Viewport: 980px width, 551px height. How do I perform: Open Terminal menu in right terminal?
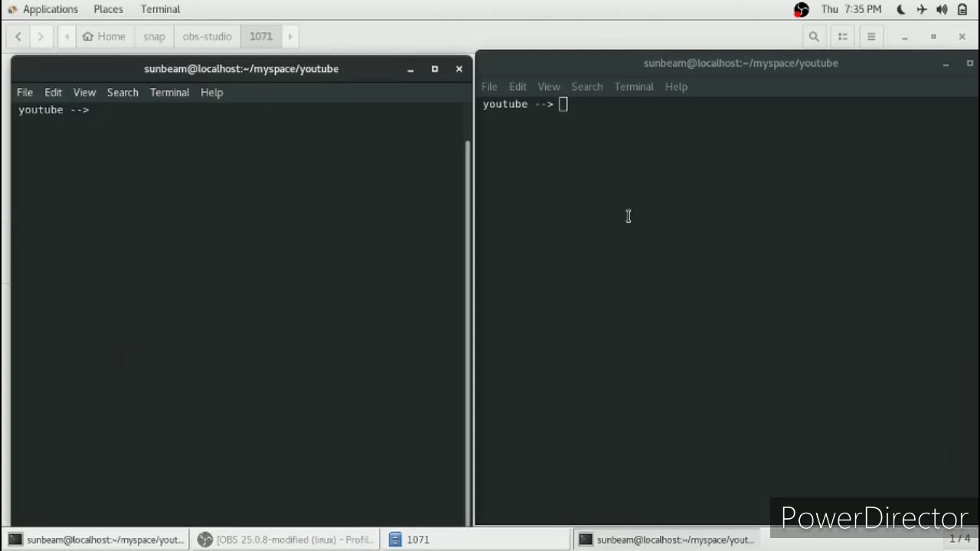[x=634, y=86]
